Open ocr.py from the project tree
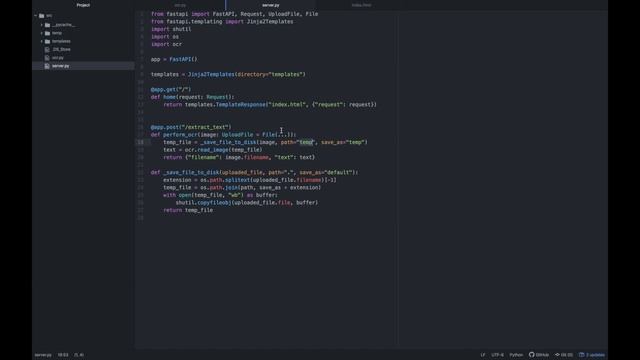640x360 pixels. (58, 58)
